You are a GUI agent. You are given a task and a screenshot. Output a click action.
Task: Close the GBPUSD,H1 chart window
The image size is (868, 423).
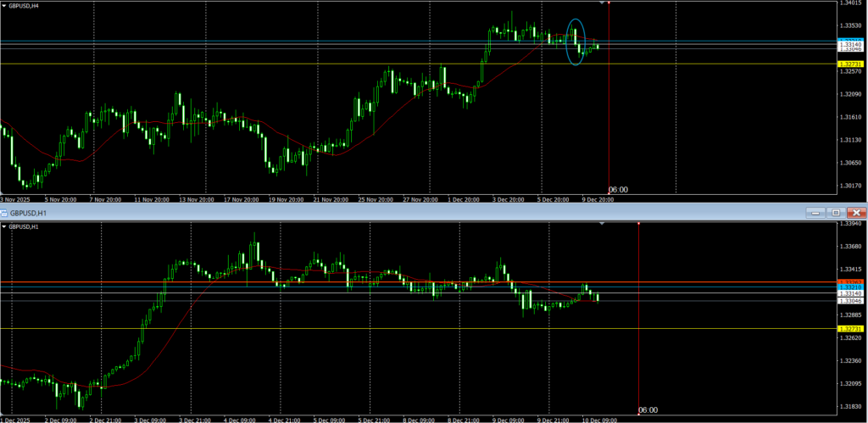[856, 212]
